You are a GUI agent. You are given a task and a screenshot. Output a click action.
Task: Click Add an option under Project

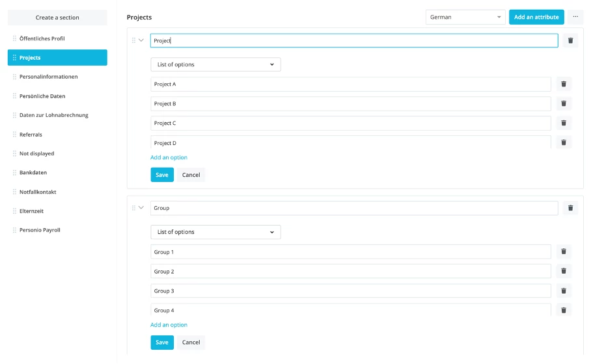(169, 157)
